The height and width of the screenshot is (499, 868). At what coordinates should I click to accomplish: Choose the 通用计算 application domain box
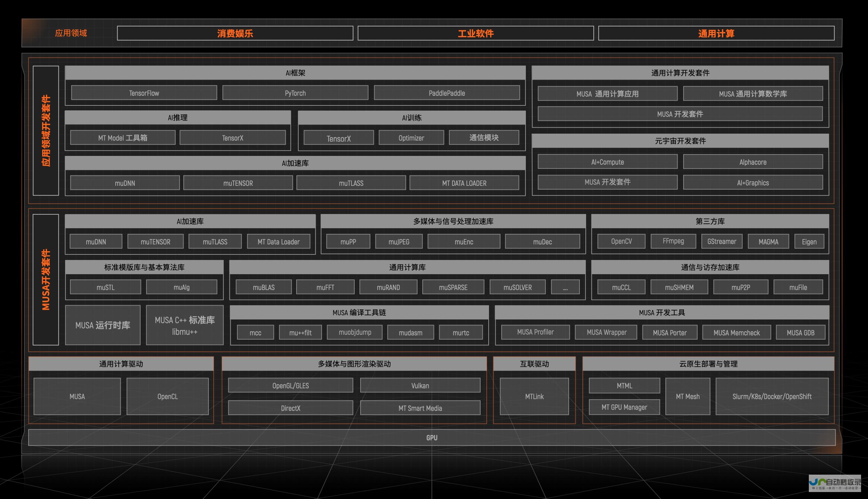pyautogui.click(x=716, y=33)
